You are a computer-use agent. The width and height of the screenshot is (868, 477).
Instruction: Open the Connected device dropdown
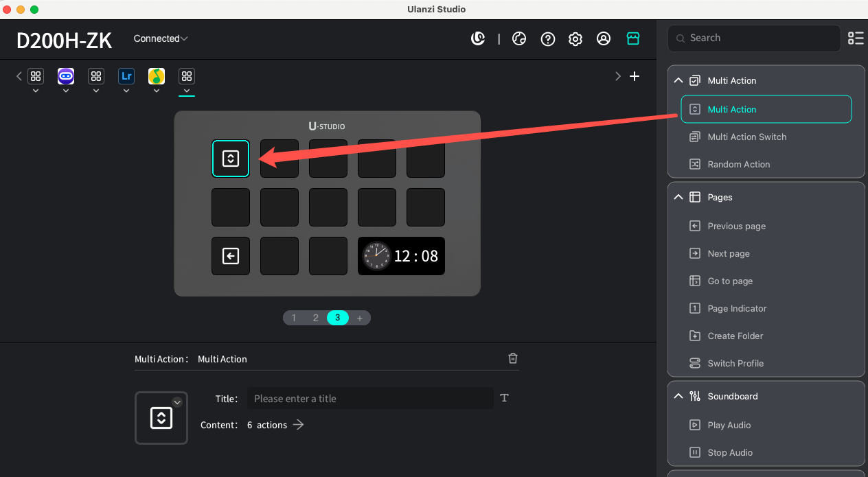[161, 39]
